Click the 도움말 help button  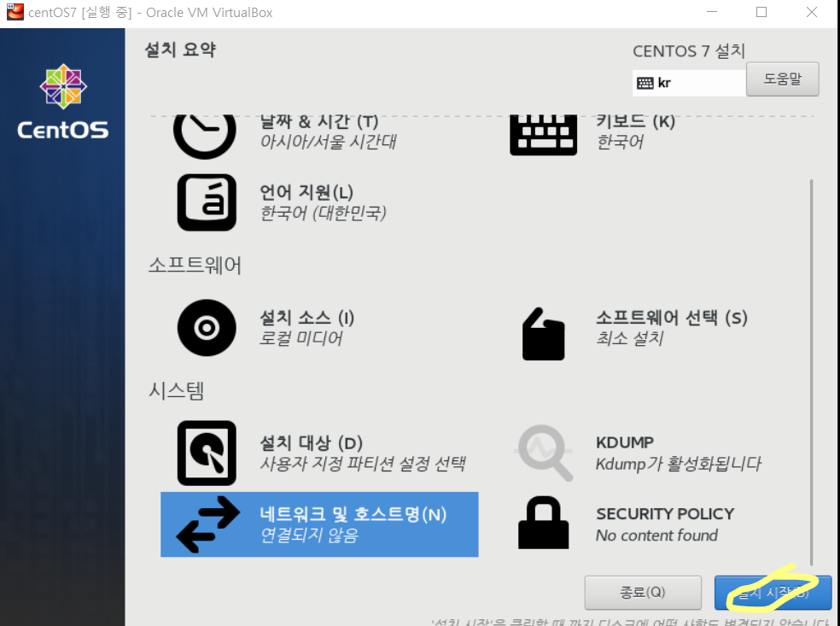coord(782,79)
